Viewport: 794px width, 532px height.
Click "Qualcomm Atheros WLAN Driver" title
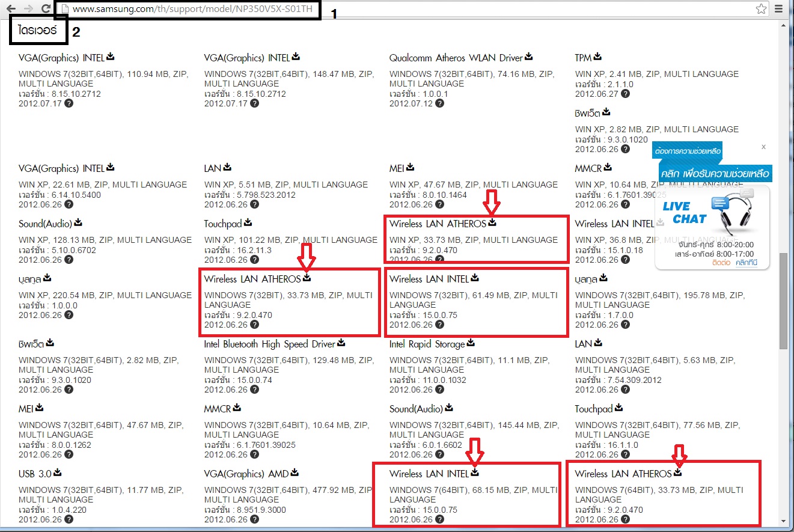pyautogui.click(x=456, y=58)
